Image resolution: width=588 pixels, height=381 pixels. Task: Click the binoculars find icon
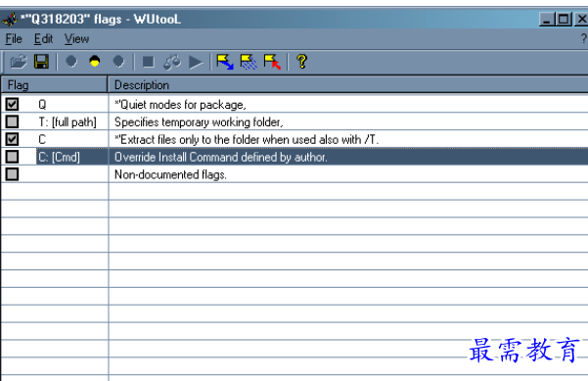172,62
